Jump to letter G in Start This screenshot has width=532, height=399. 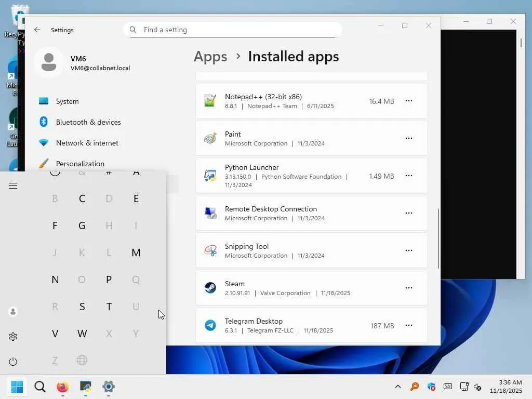tap(82, 225)
